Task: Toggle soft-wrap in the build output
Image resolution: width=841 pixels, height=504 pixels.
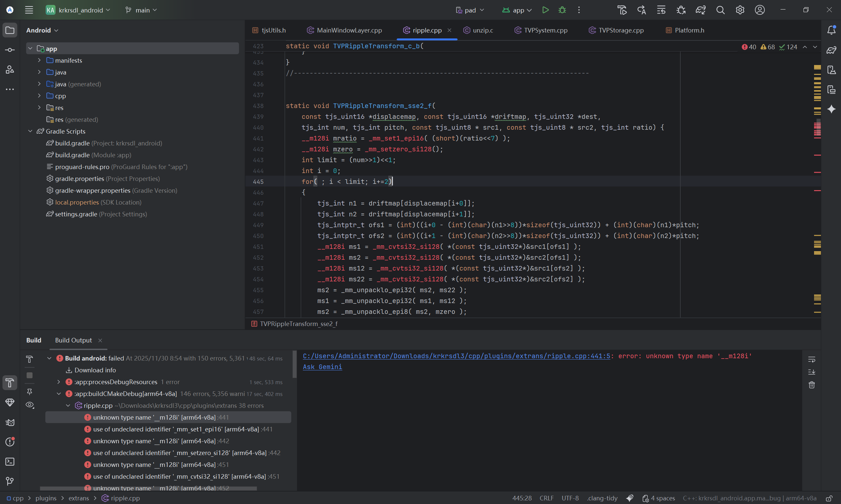Action: [x=811, y=359]
